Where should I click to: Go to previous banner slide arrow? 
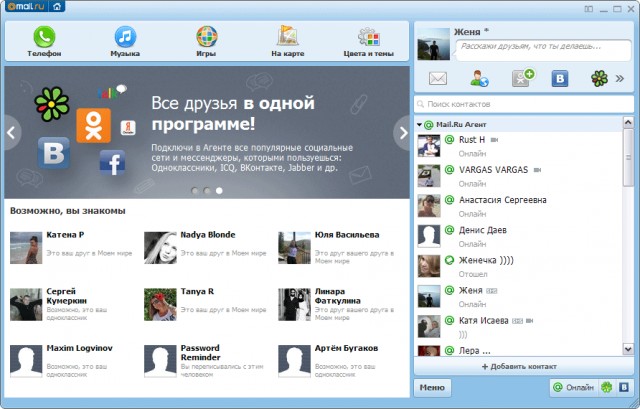[12, 131]
